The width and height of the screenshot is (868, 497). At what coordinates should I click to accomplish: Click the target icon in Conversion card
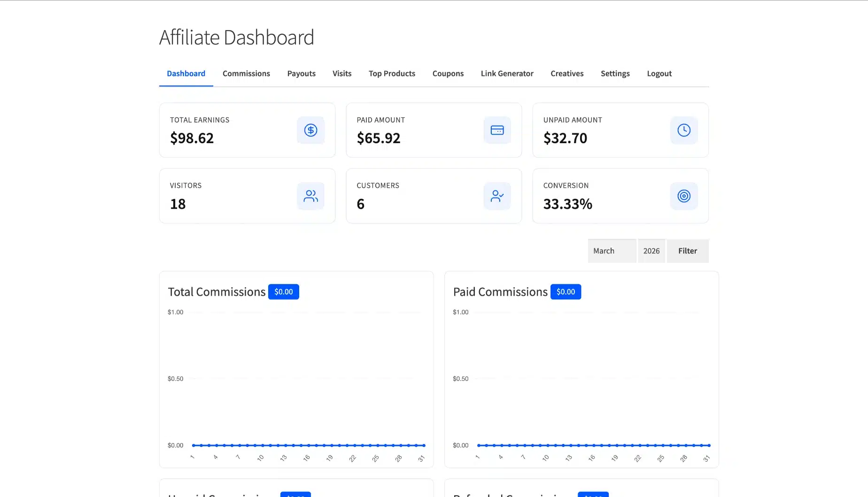pyautogui.click(x=683, y=196)
